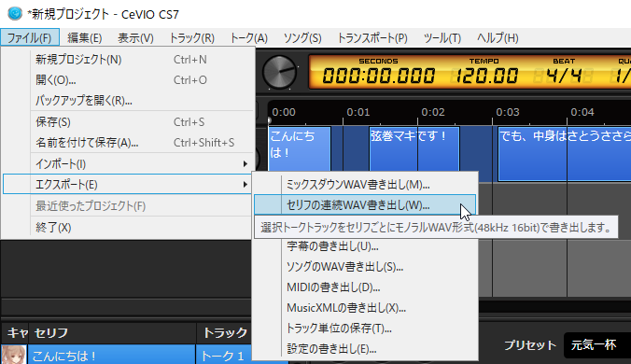
Task: Click the セリフ column header
Action: pyautogui.click(x=112, y=333)
